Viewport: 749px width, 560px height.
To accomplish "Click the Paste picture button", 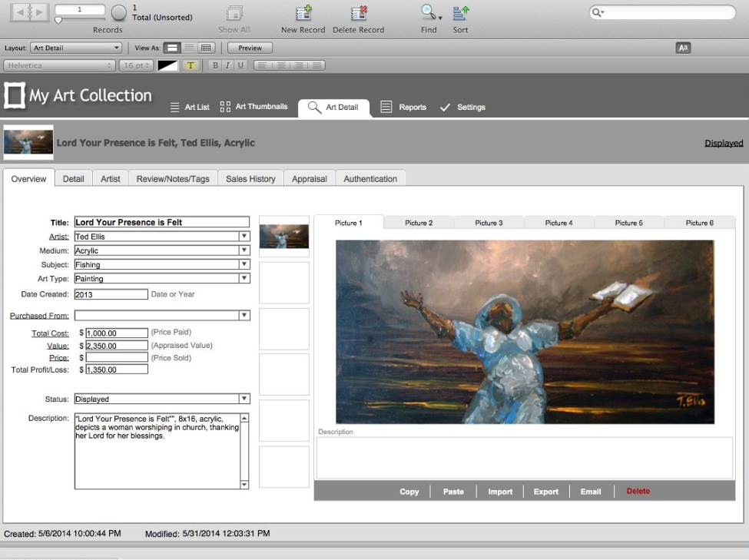I will [x=453, y=491].
